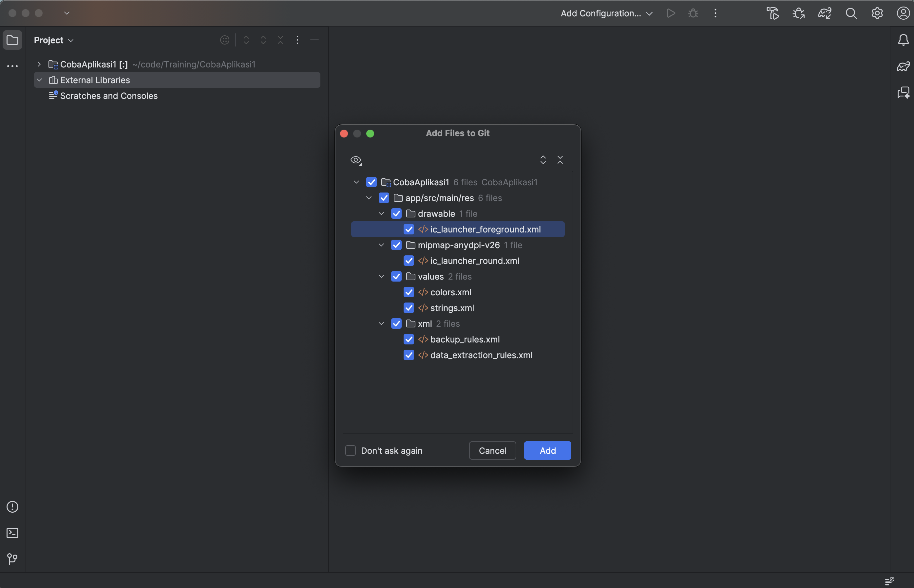Click the Search Everywhere magnifier icon
The height and width of the screenshot is (588, 914).
[x=851, y=13]
